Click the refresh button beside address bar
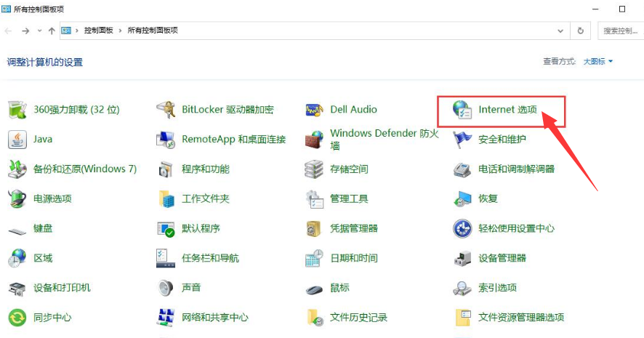This screenshot has width=644, height=338. click(580, 31)
